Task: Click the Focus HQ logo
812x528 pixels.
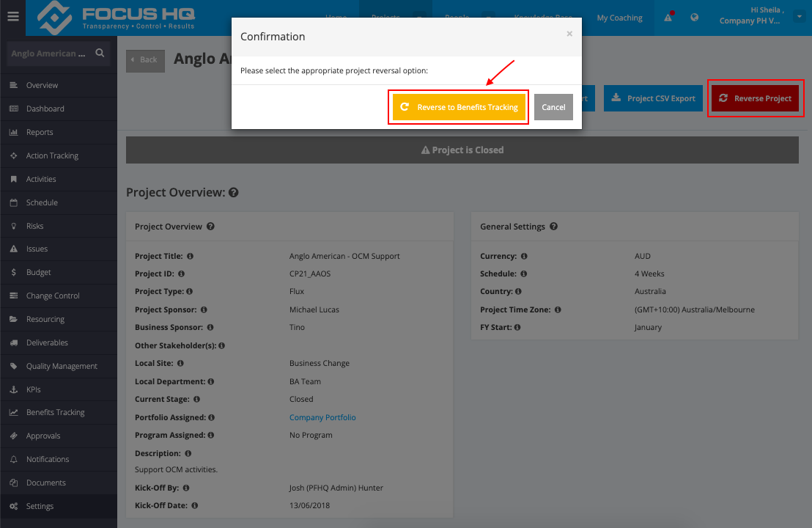Action: coord(117,18)
